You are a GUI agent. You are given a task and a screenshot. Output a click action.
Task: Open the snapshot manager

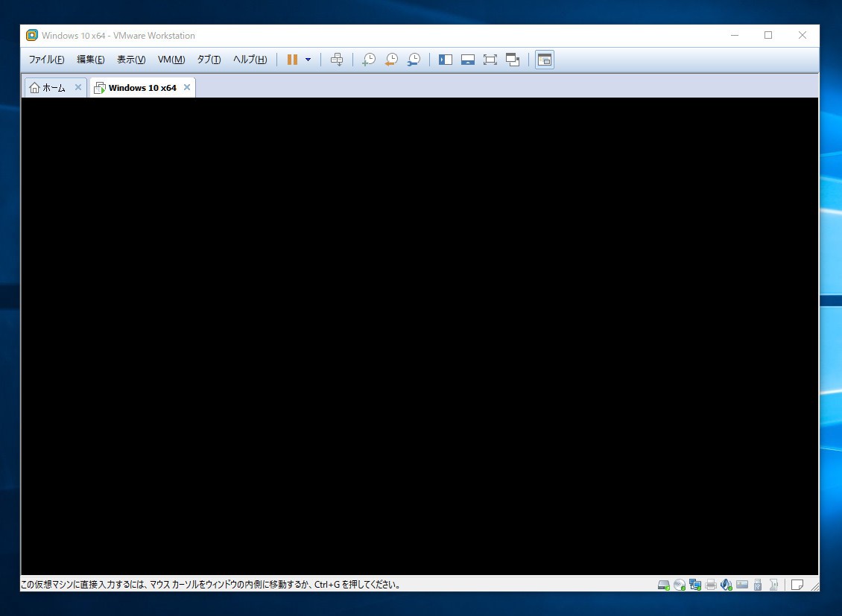point(414,60)
